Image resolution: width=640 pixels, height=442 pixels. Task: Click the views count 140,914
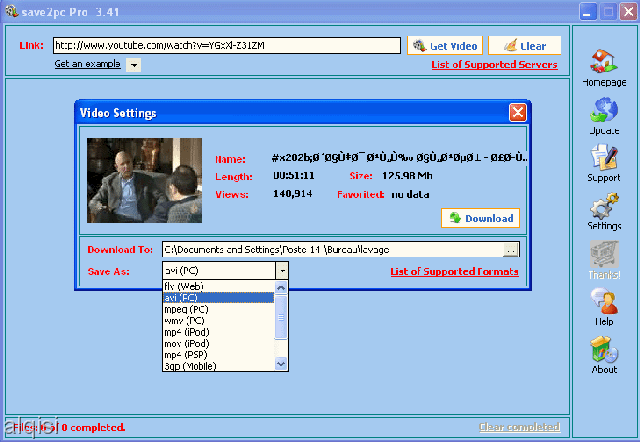tap(293, 193)
